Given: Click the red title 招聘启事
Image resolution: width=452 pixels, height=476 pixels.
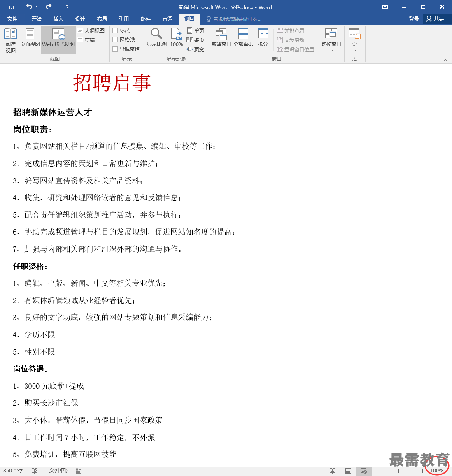Looking at the screenshot, I should pos(112,83).
